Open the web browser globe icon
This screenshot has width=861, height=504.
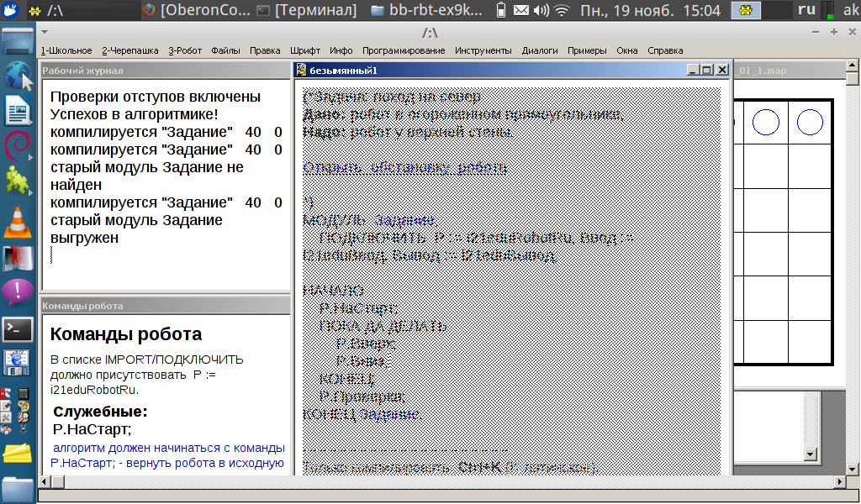pyautogui.click(x=17, y=76)
